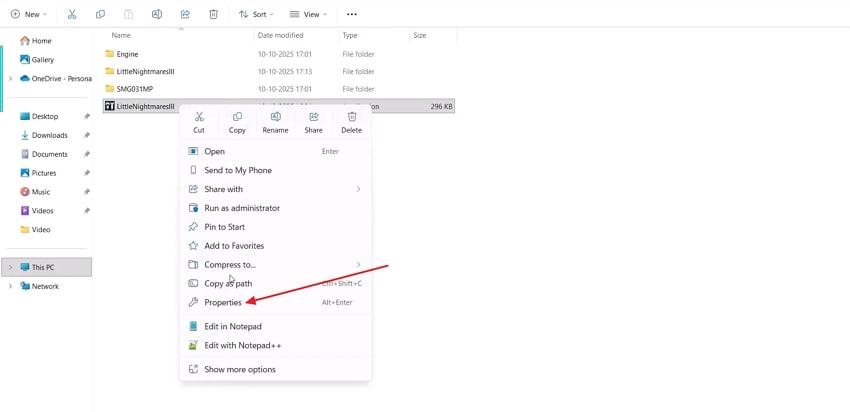Select Pin to Start
Viewport: 850px width, 412px height.
(275, 227)
